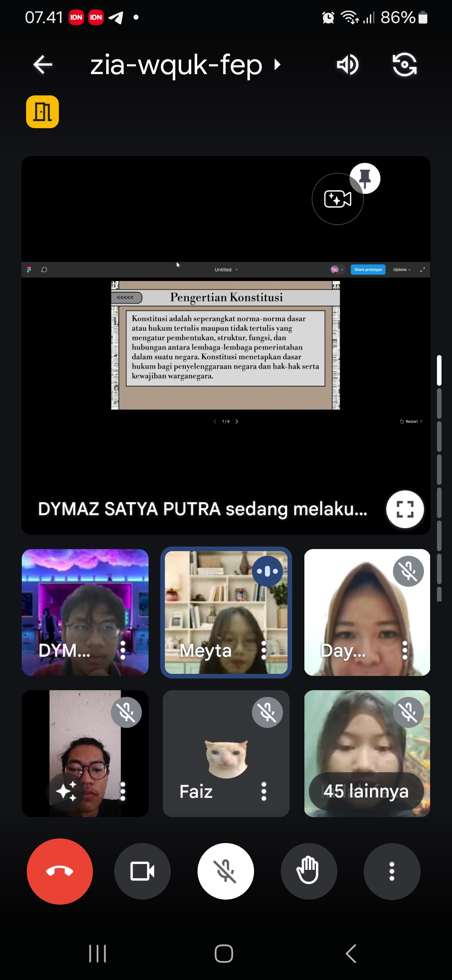The image size is (452, 980).
Task: Toggle the microphone mute button
Action: click(226, 871)
